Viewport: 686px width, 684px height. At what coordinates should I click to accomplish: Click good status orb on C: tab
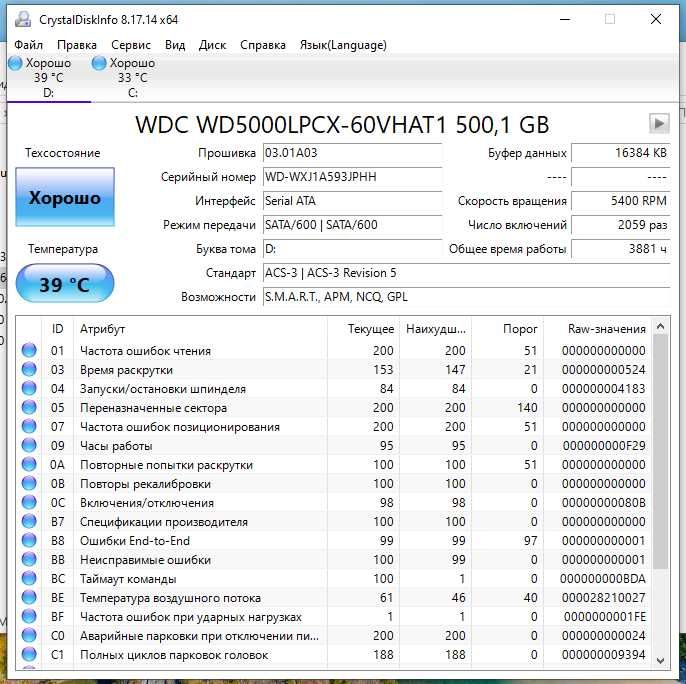click(99, 63)
